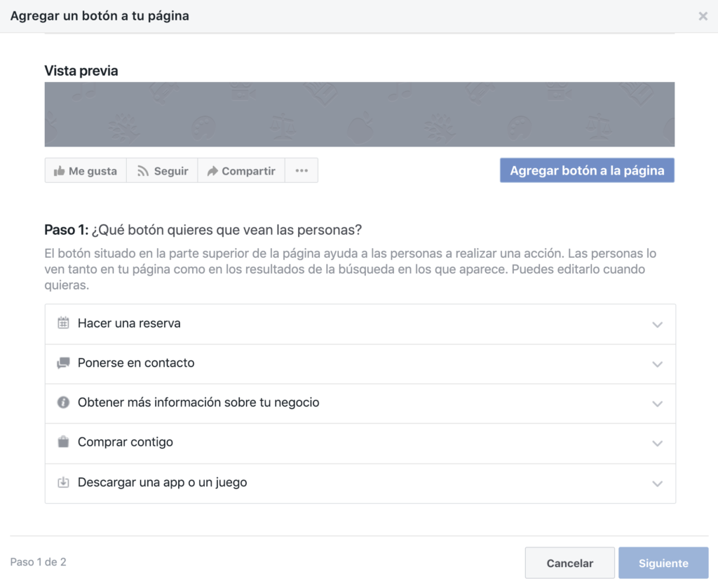
Task: Expand the Hacer una reserva chevron
Action: point(657,324)
